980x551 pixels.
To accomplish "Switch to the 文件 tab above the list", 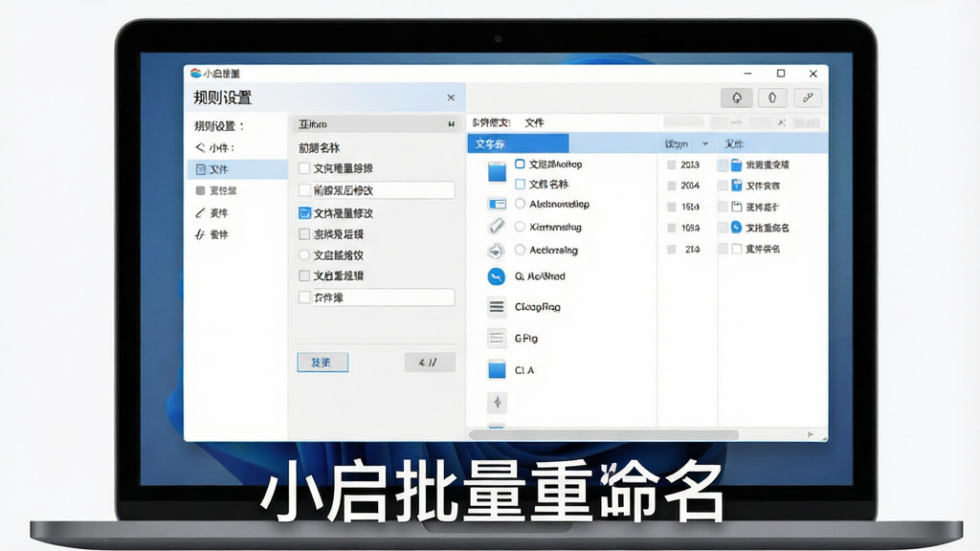I will pyautogui.click(x=534, y=122).
